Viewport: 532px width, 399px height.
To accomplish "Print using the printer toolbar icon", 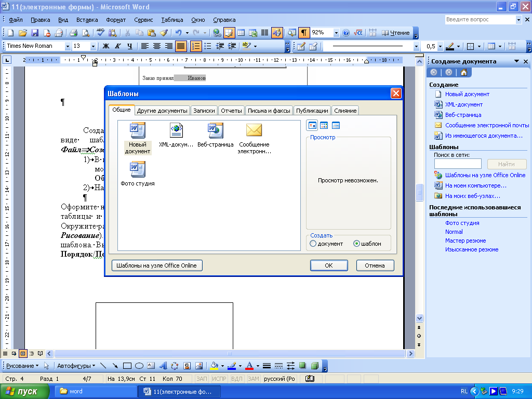I will (x=74, y=33).
